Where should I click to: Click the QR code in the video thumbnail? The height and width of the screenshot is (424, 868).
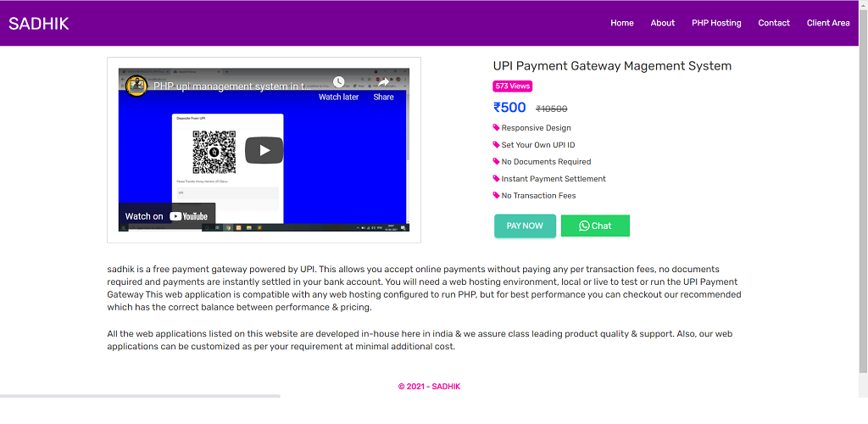(x=214, y=153)
